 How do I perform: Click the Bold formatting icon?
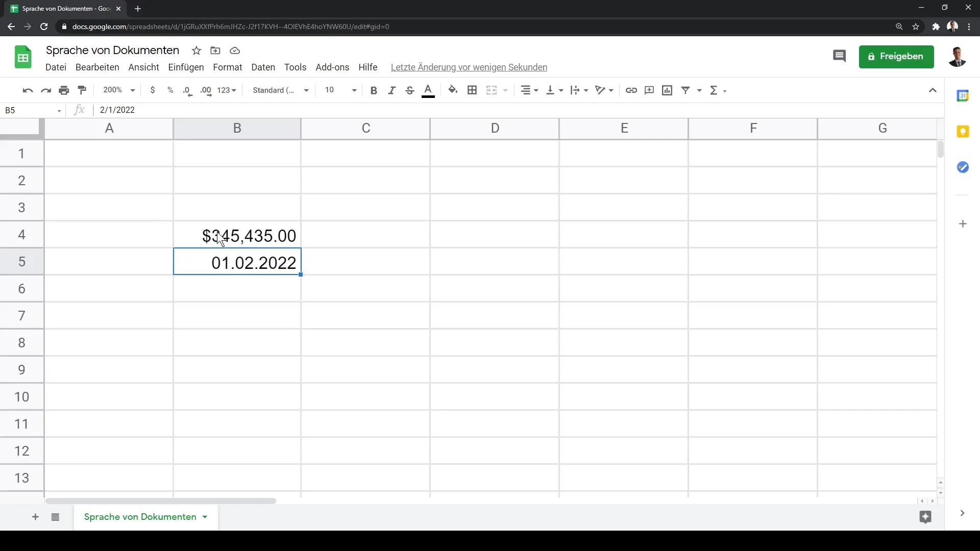click(374, 89)
